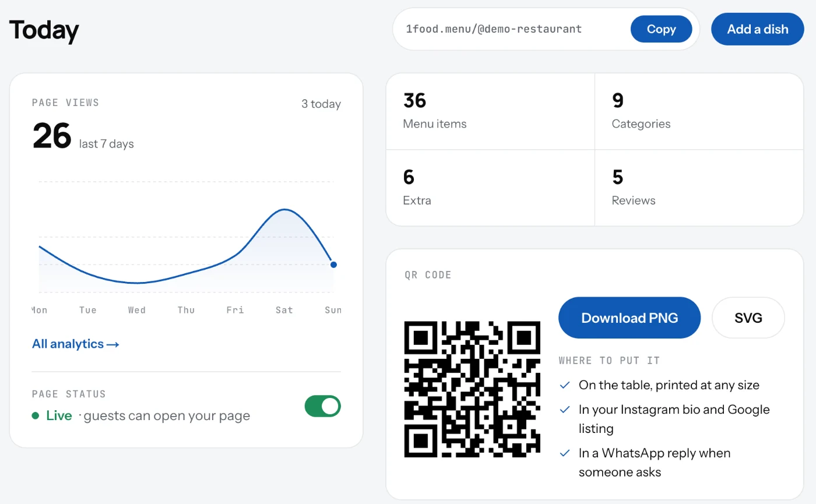Click the checkmark beside 'In a WhatsApp reply'
The width and height of the screenshot is (816, 504).
point(564,453)
